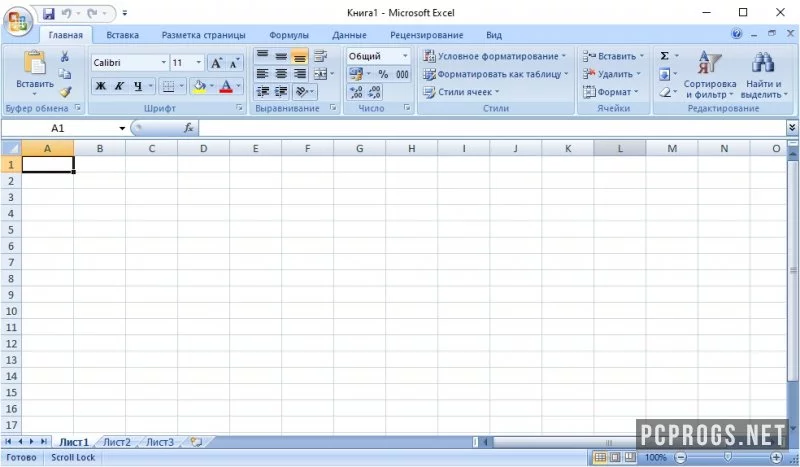The width and height of the screenshot is (800, 467).
Task: Switch to the Рецензирование tab
Action: [427, 35]
